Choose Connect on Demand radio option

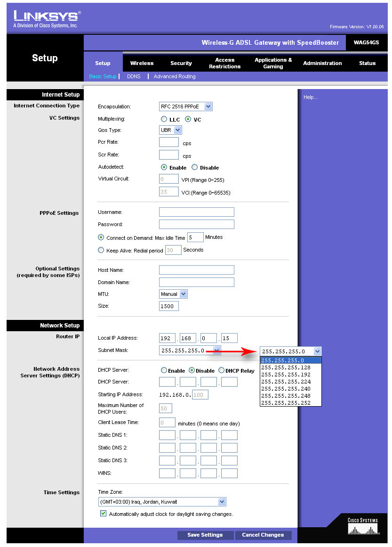[x=101, y=237]
